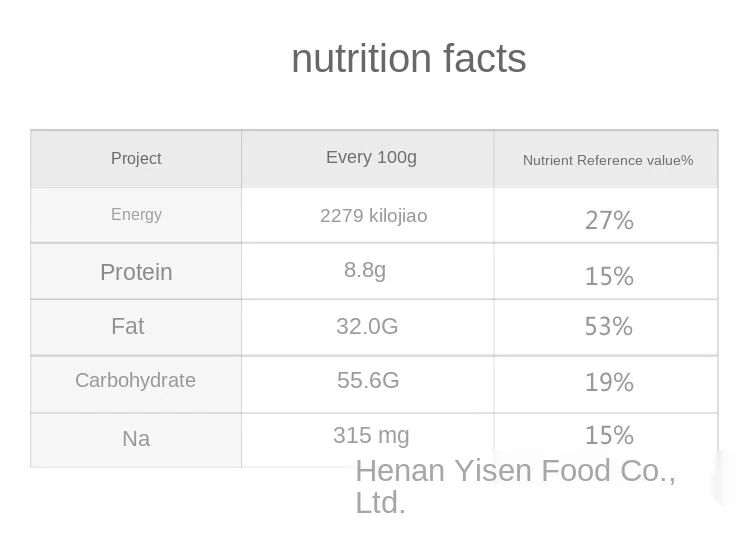Click the 'Nutrient Reference value%' header
This screenshot has width=750, height=534.
608,160
